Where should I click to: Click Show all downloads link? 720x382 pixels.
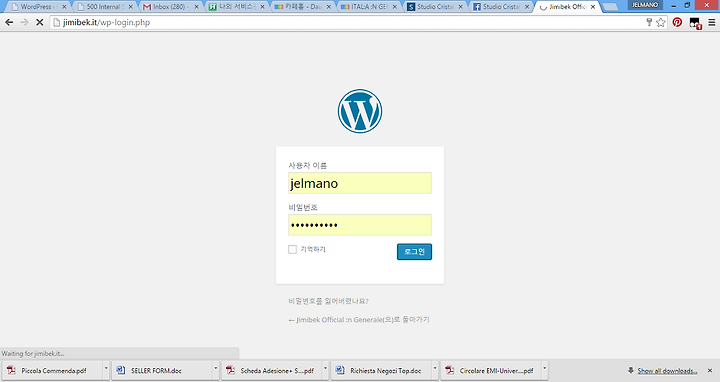point(667,371)
